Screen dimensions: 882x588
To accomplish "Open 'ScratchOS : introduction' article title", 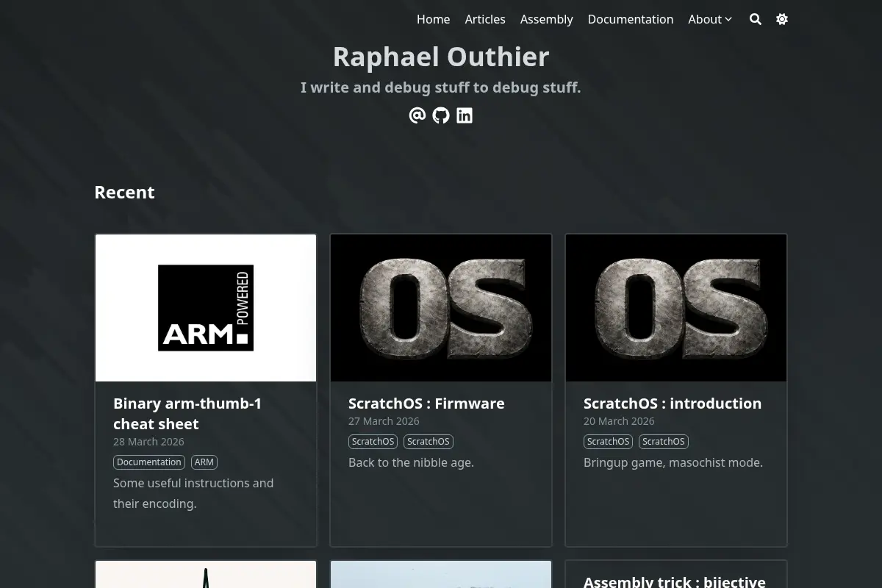I will point(673,404).
